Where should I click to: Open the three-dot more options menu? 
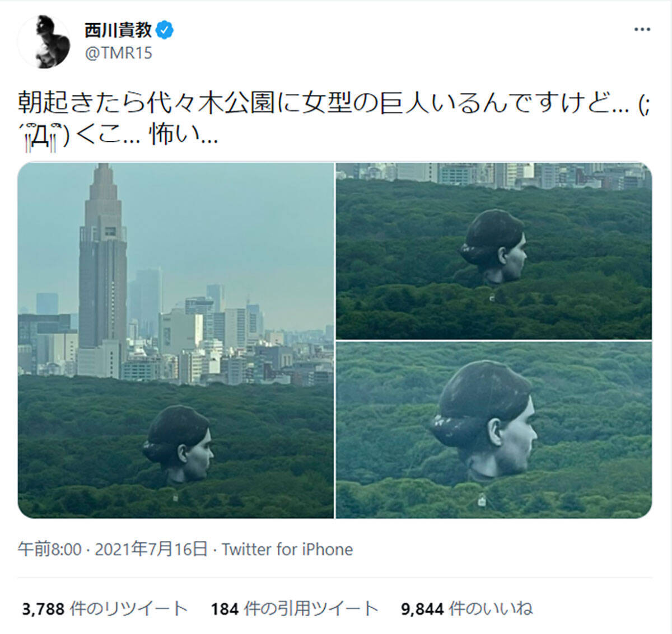click(642, 30)
